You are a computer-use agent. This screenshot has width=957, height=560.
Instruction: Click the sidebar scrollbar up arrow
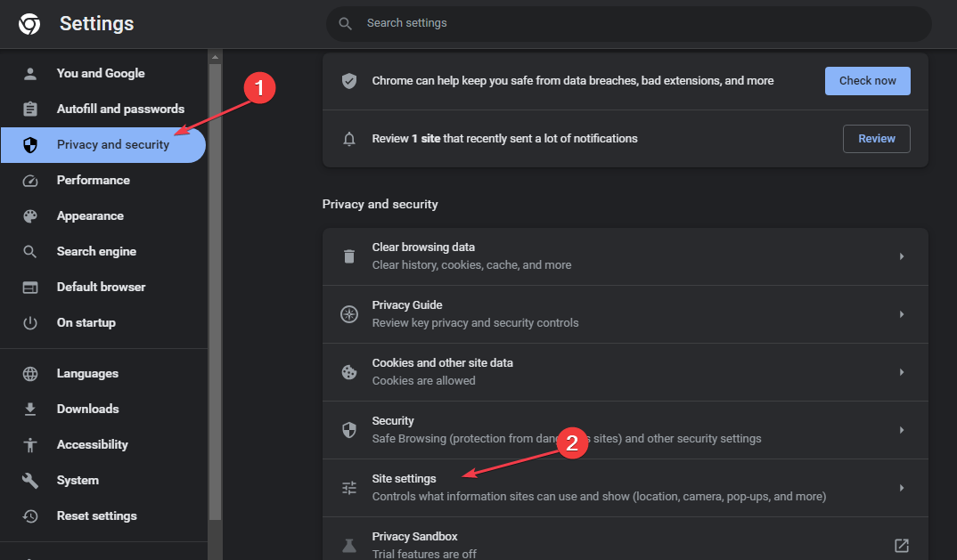(x=215, y=57)
